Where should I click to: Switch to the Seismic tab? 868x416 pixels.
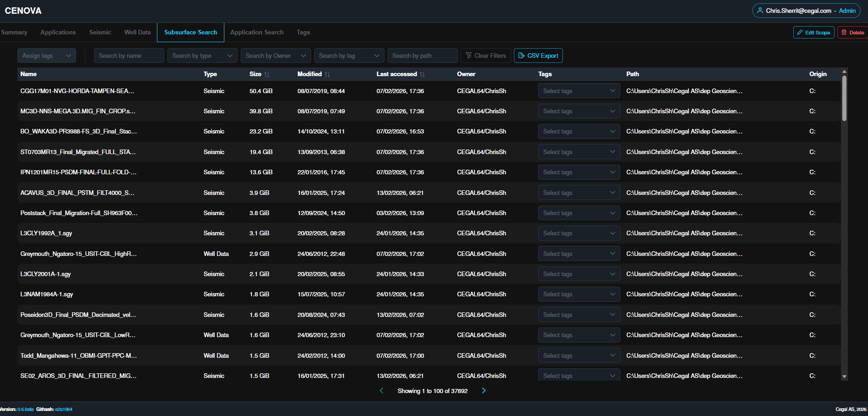pos(100,33)
